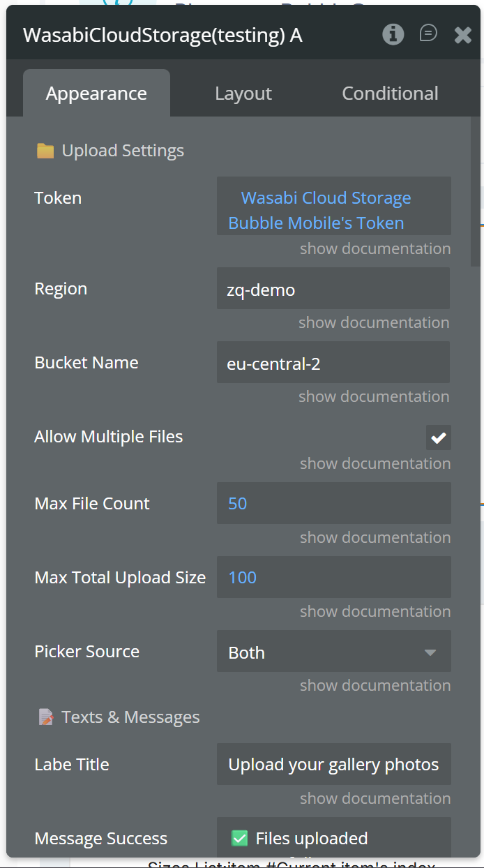This screenshot has width=484, height=868.
Task: Edit the Bucket Name field
Action: click(x=333, y=363)
